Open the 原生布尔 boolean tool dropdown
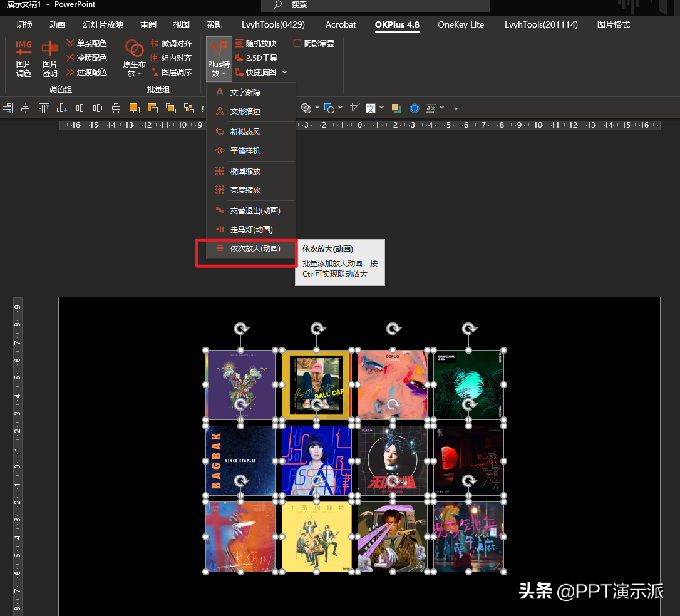This screenshot has width=680, height=616. coord(134,58)
